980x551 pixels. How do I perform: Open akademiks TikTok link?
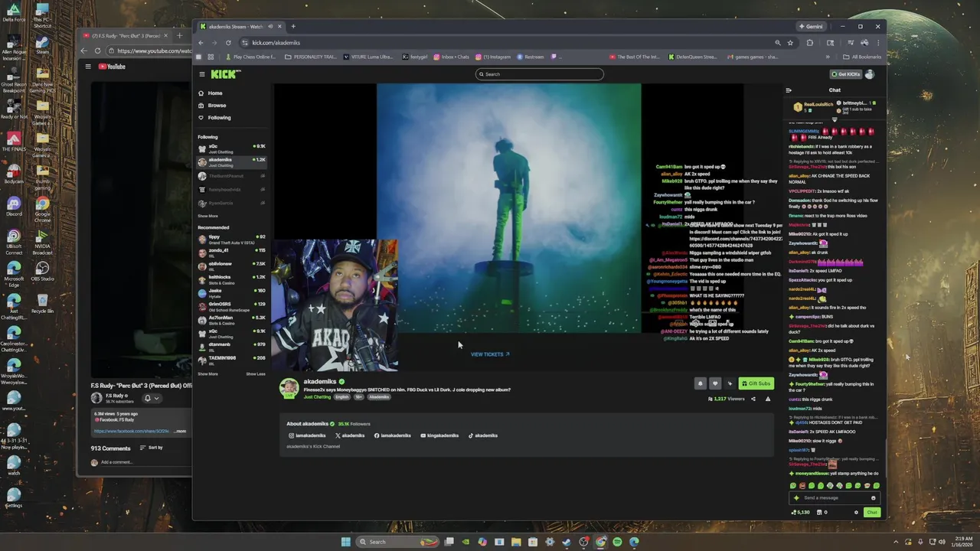(x=483, y=435)
